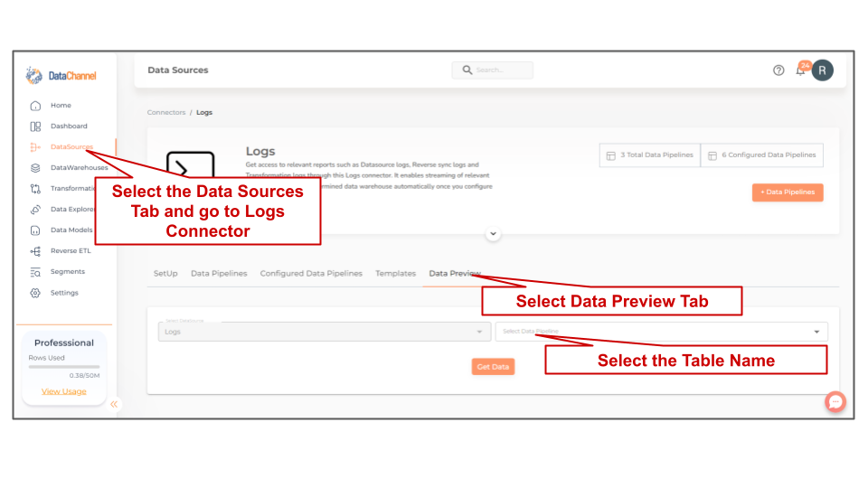Viewport: 868px width, 488px height.
Task: Click the search magnifier icon
Action: tap(467, 70)
